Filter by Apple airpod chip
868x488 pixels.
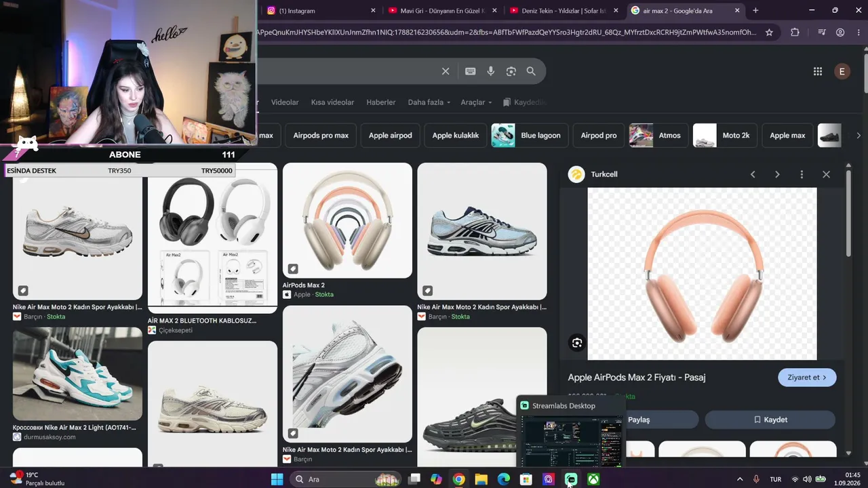tap(391, 136)
